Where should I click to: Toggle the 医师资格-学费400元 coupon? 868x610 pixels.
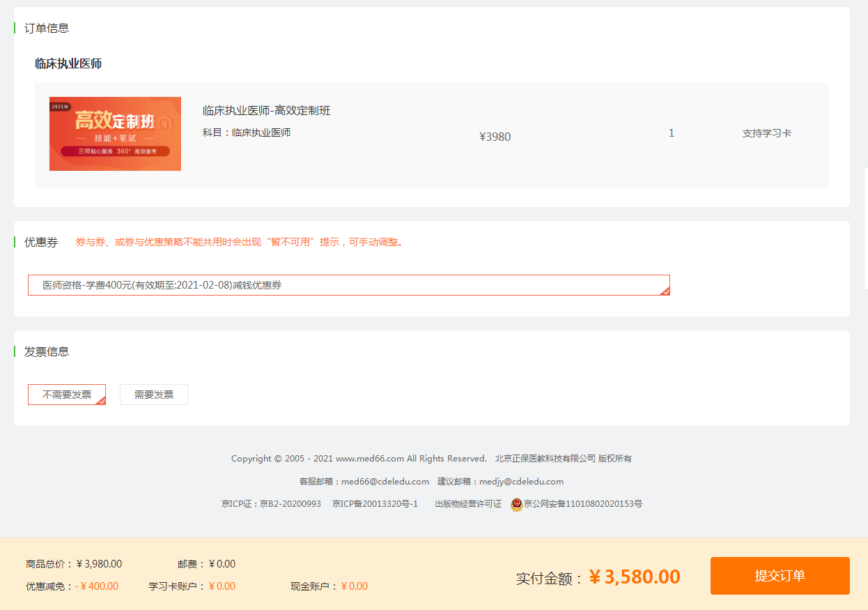tap(348, 285)
